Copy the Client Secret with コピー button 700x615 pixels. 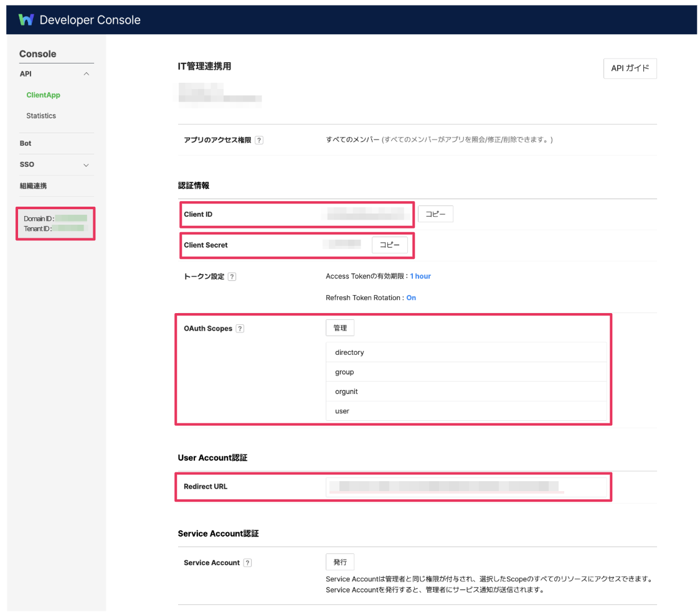click(390, 245)
